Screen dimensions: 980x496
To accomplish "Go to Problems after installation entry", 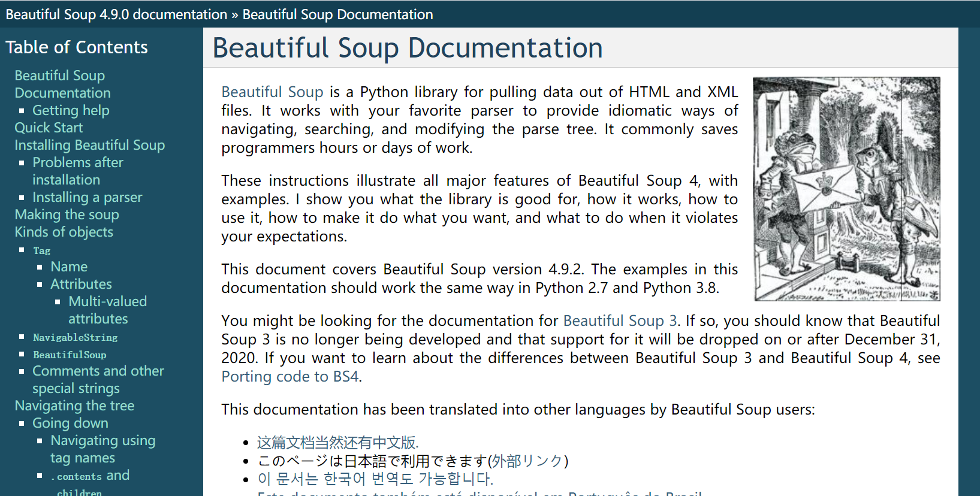I will [x=78, y=171].
